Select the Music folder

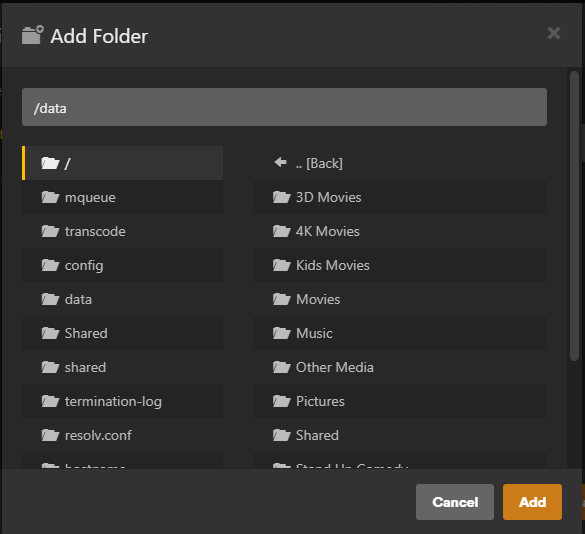pyautogui.click(x=400, y=333)
